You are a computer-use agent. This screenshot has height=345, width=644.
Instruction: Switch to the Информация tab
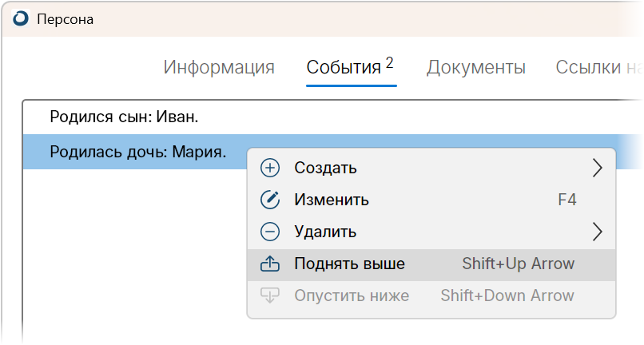pyautogui.click(x=219, y=67)
